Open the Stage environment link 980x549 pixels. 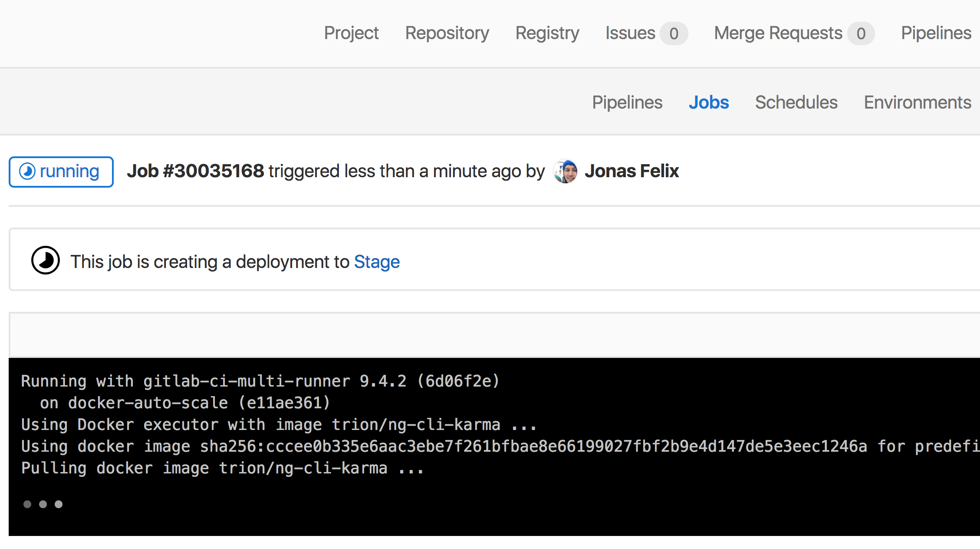point(377,261)
